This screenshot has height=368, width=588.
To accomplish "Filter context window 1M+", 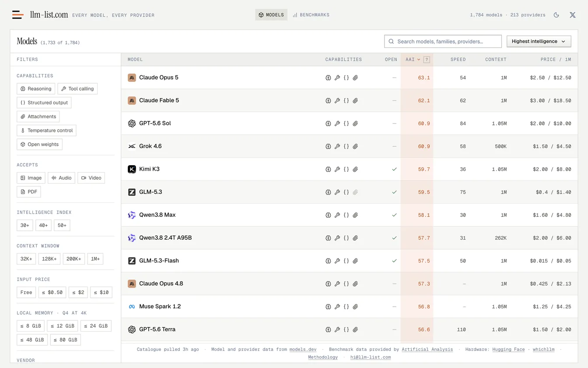I will (x=95, y=259).
